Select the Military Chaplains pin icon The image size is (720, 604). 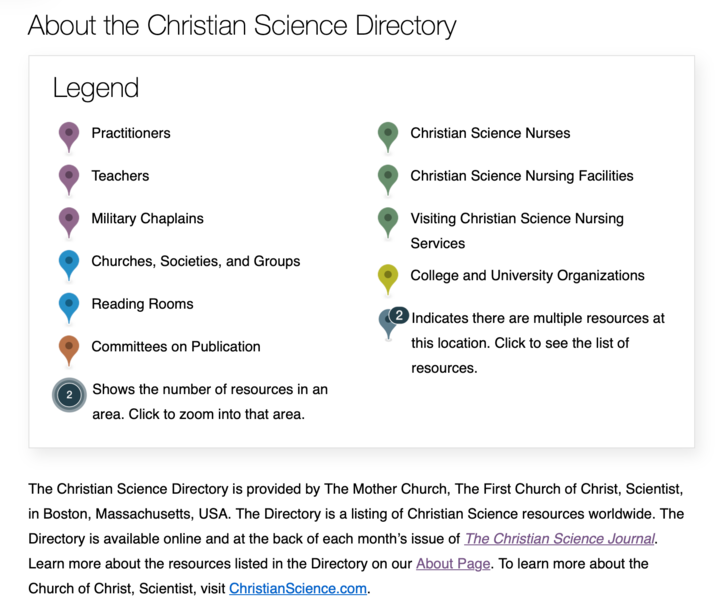point(69,222)
